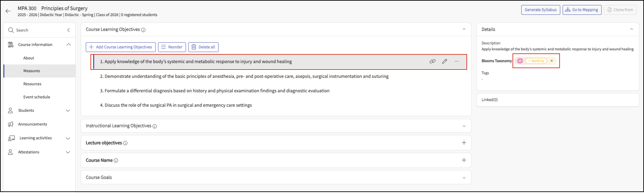Select the Applying taxonomy tag chip
The height and width of the screenshot is (193, 644).
(x=536, y=61)
